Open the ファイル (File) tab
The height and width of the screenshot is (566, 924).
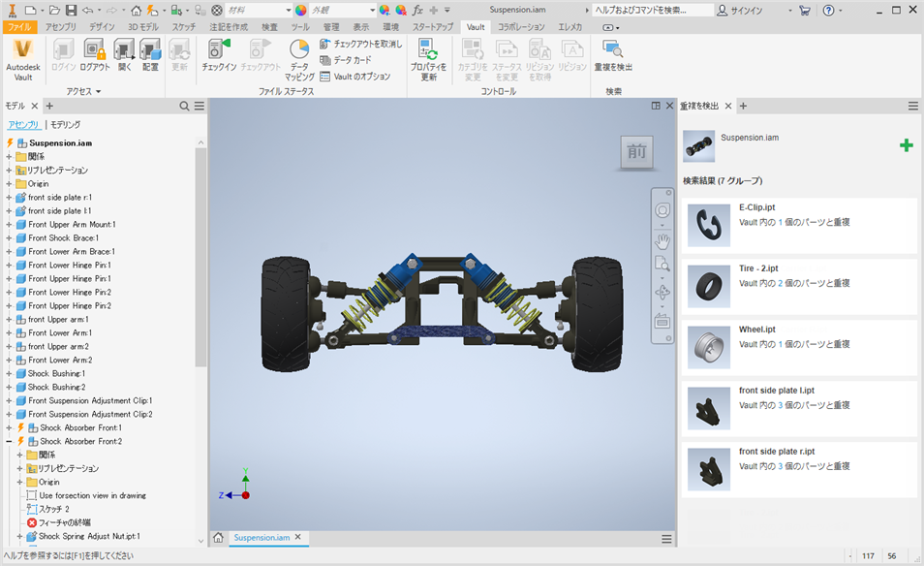(x=20, y=27)
